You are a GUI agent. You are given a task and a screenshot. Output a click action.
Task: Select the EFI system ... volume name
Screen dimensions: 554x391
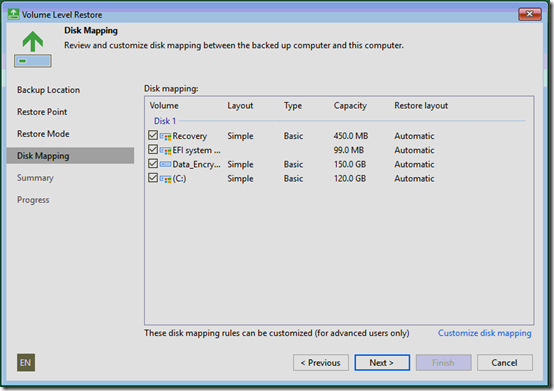click(196, 150)
